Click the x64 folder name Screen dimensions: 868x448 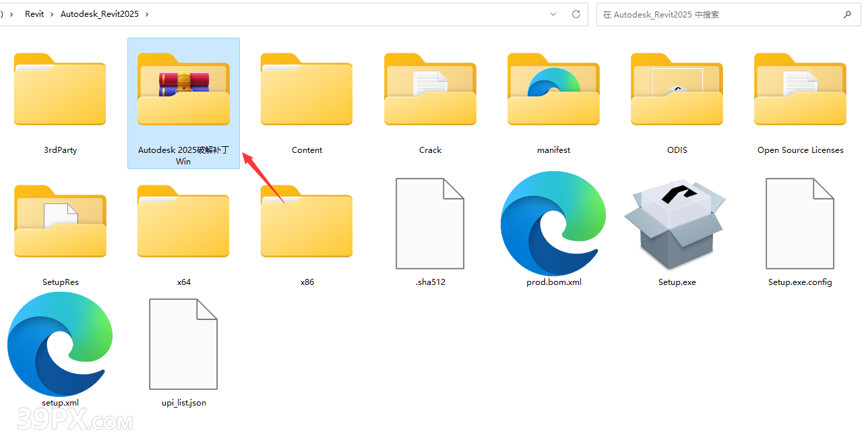(x=183, y=282)
